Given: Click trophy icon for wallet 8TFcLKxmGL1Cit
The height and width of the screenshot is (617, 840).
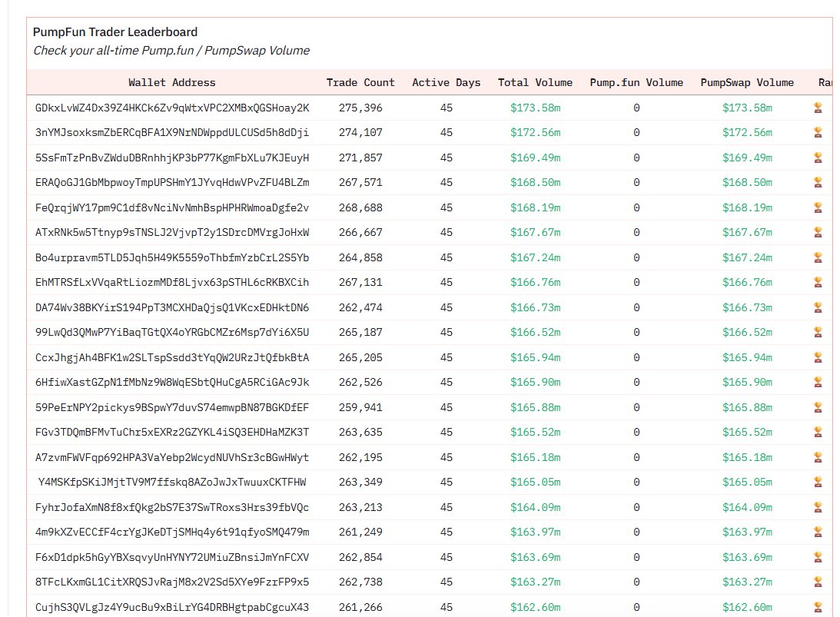Looking at the screenshot, I should (x=818, y=582).
